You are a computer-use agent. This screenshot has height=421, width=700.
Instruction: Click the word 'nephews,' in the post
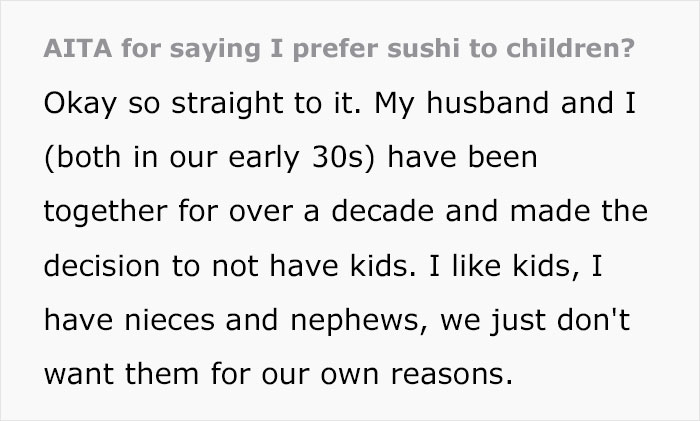click(359, 321)
